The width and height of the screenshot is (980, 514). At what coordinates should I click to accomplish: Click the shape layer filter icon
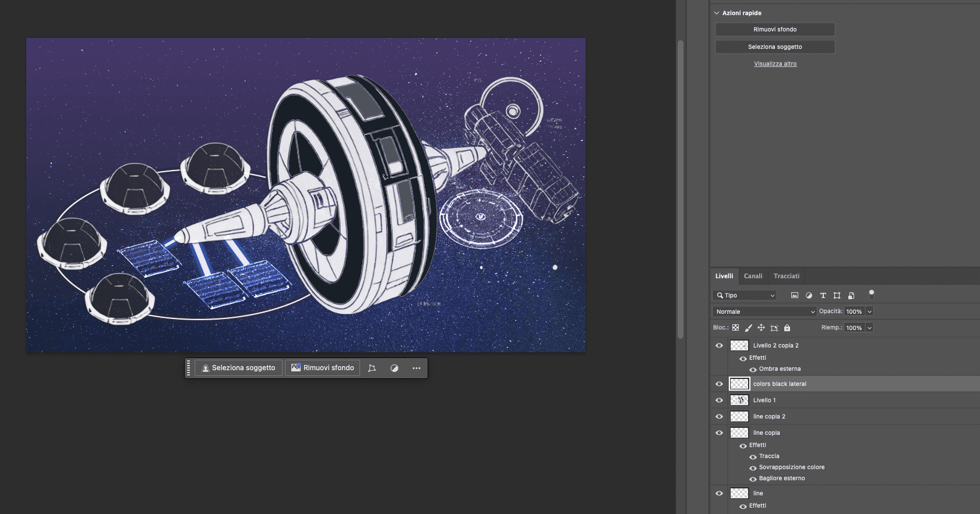(x=837, y=296)
